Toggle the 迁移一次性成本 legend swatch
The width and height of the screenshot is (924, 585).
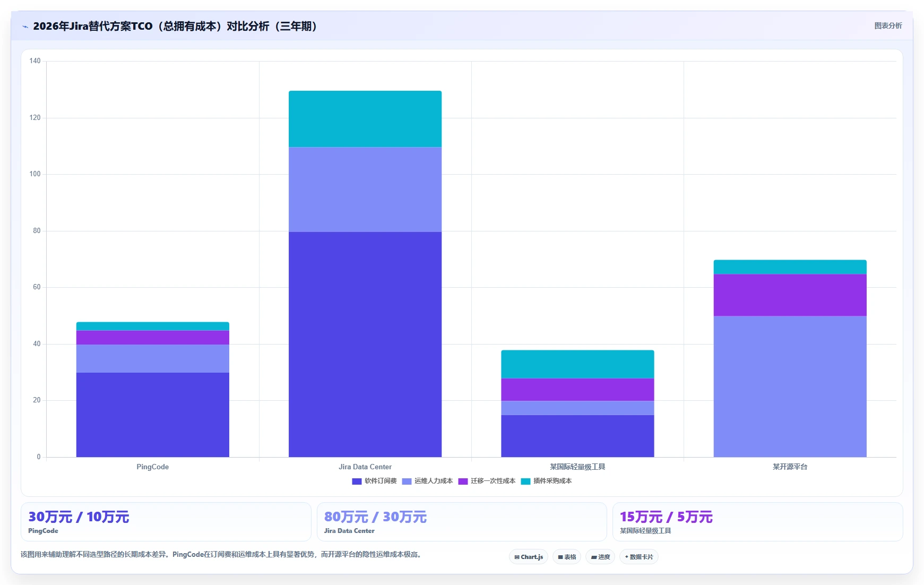(463, 481)
